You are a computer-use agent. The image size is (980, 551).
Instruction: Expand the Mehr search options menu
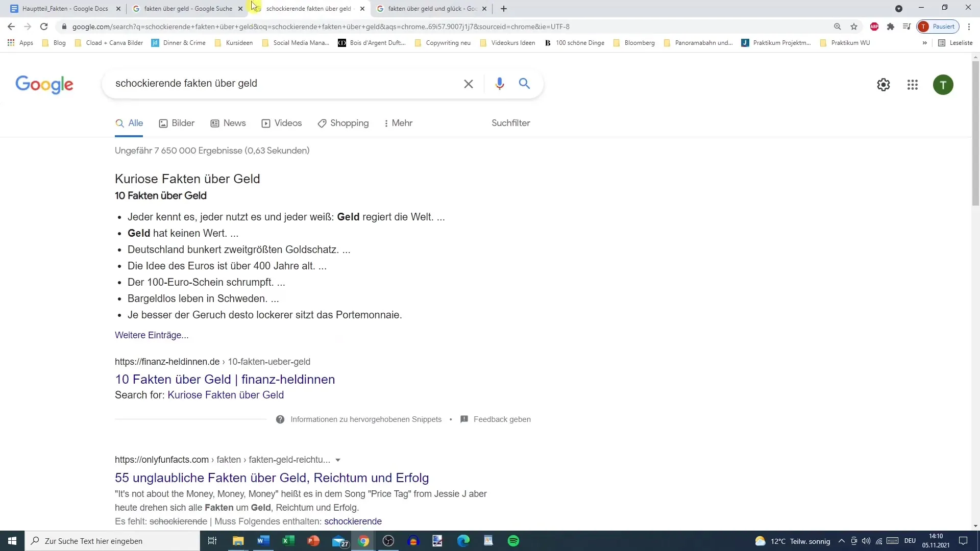(399, 123)
